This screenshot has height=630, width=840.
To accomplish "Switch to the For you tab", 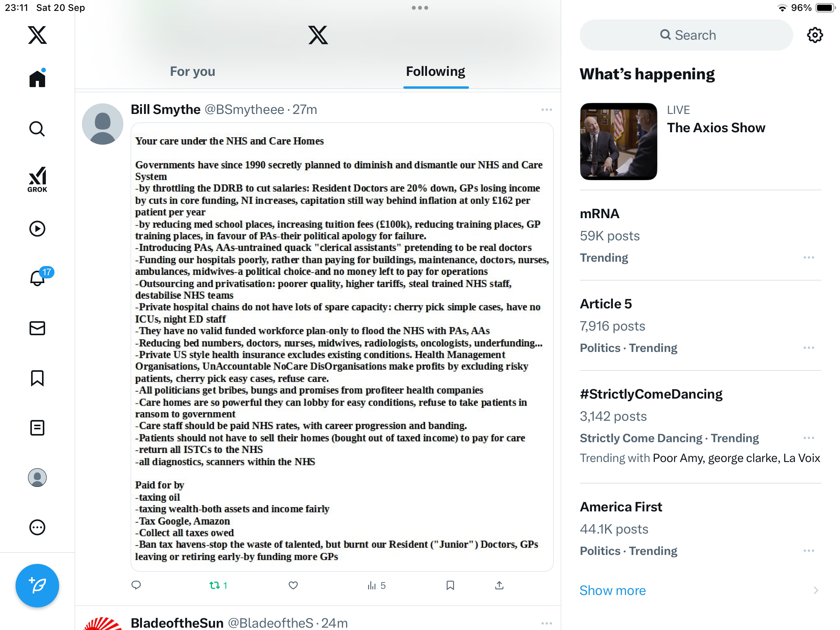I will [192, 72].
